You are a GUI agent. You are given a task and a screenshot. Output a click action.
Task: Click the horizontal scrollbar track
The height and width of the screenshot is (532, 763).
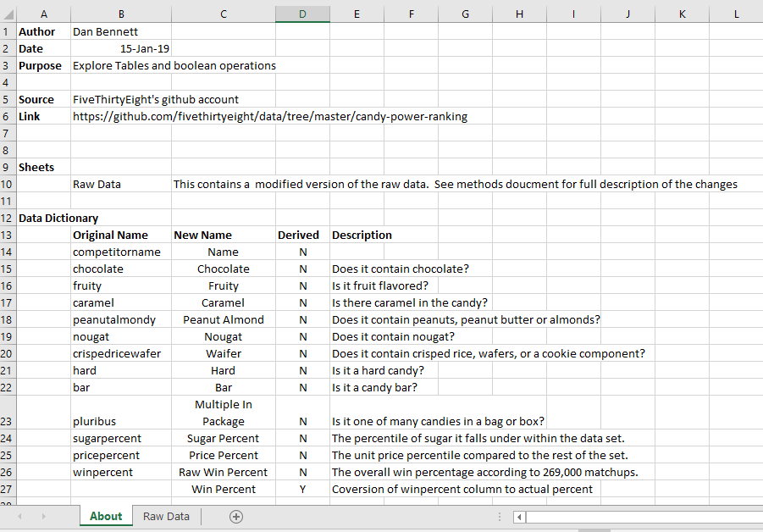(644, 517)
